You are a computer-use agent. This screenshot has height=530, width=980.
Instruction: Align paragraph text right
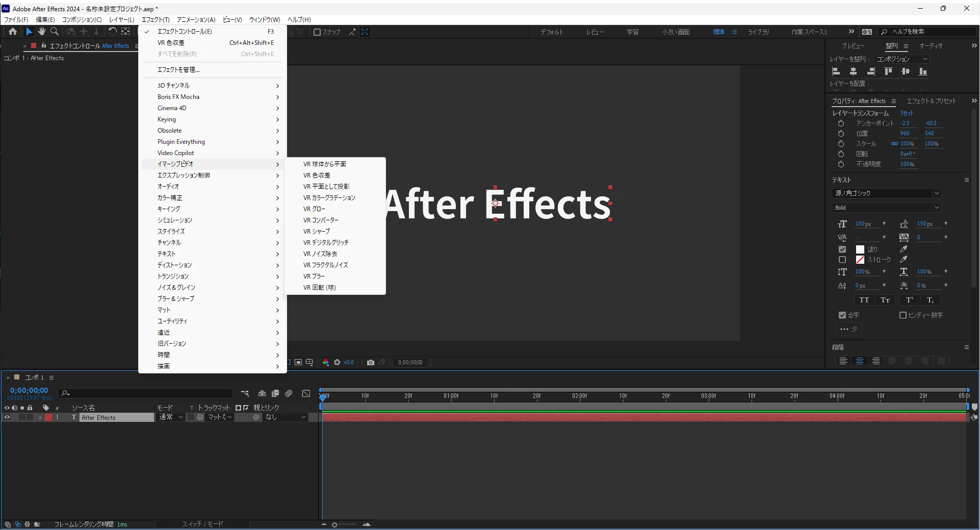point(876,361)
